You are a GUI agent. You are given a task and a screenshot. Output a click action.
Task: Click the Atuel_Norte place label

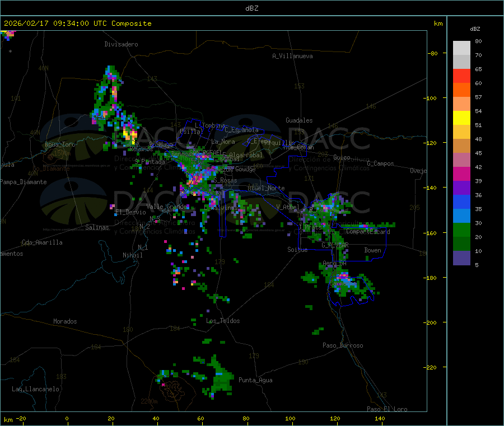[266, 188]
